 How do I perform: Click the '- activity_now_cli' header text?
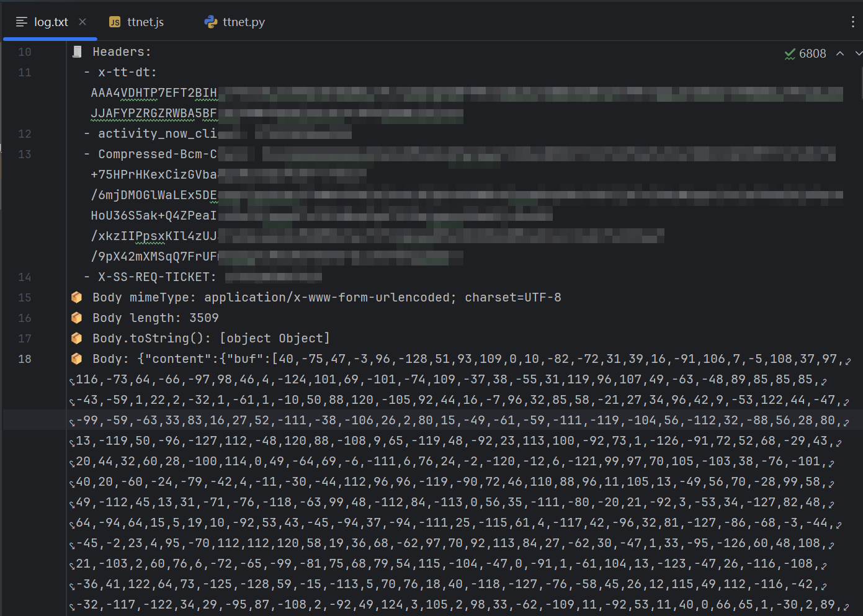pos(150,134)
